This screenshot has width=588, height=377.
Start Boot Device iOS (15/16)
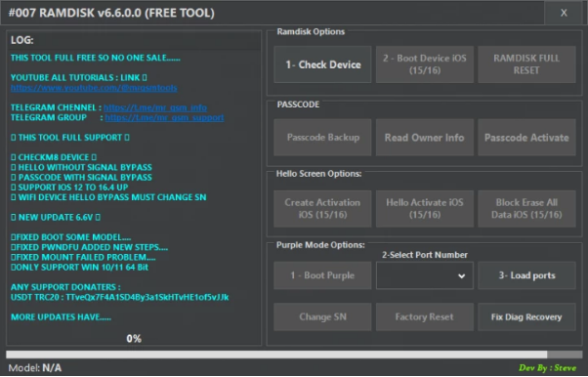425,64
